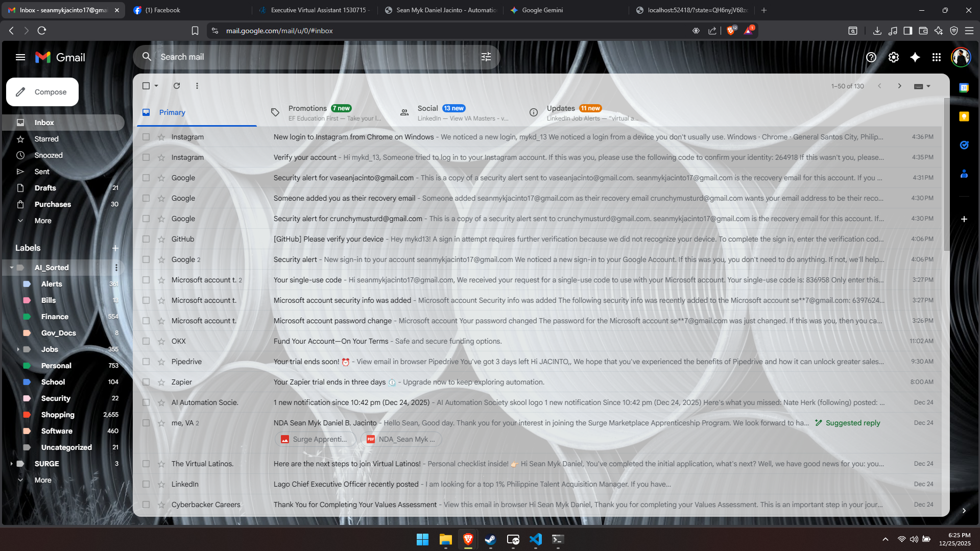Open Gemini sparkle icon in Gmail header
The image size is (980, 551).
(915, 57)
